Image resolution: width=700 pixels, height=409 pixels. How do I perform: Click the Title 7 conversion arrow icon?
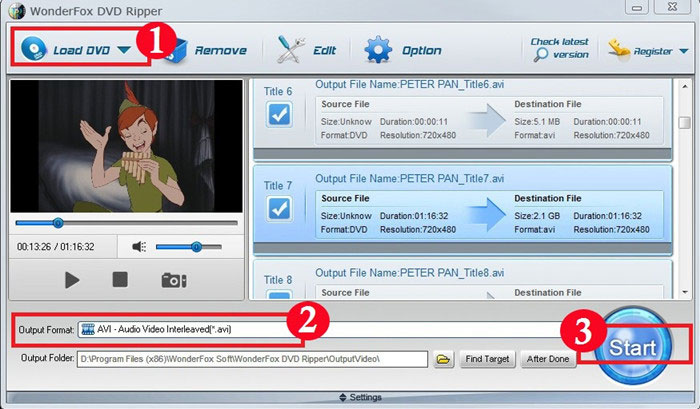(486, 214)
